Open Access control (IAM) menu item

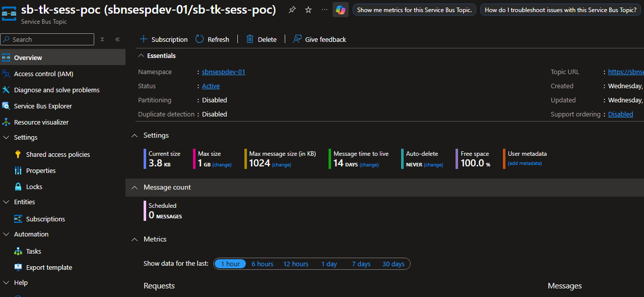(x=43, y=74)
